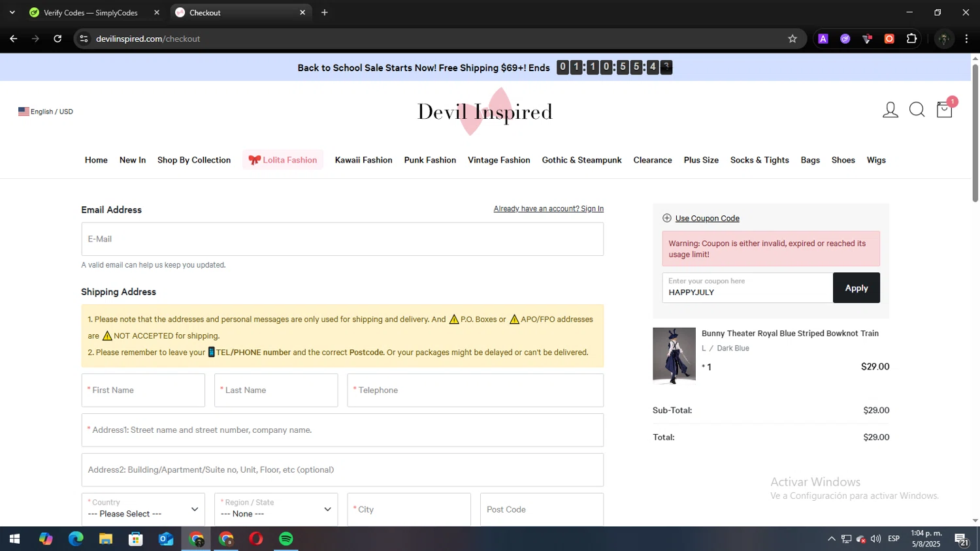This screenshot has height=551, width=980.
Task: Click the Use Coupon Code link
Action: [x=708, y=219]
